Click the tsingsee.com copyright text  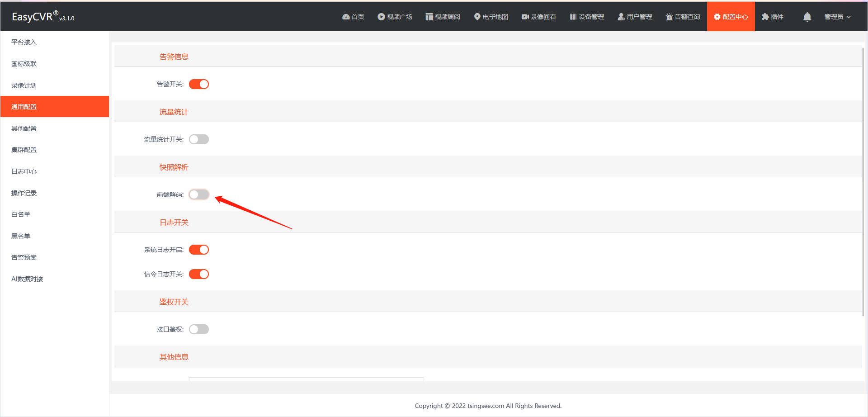tap(488, 406)
